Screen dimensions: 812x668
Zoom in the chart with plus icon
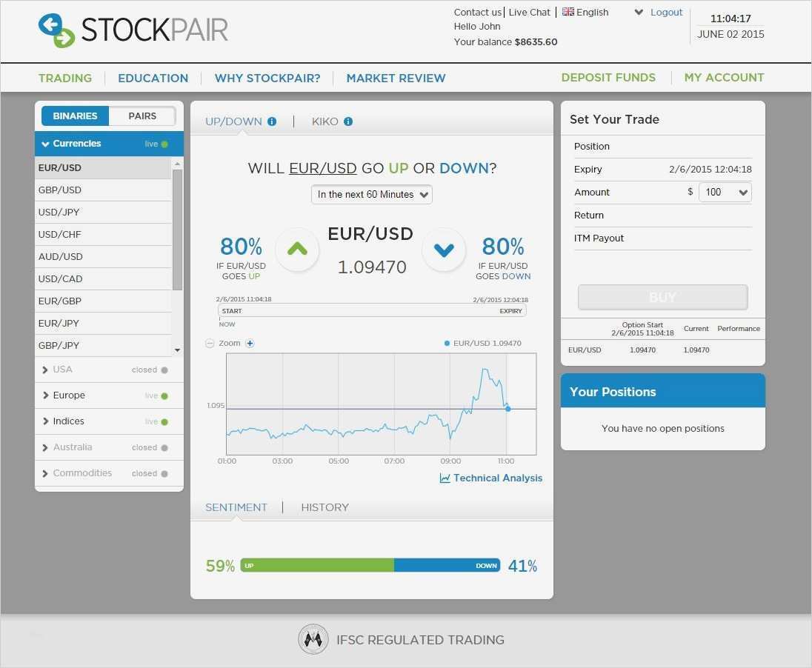pos(250,344)
